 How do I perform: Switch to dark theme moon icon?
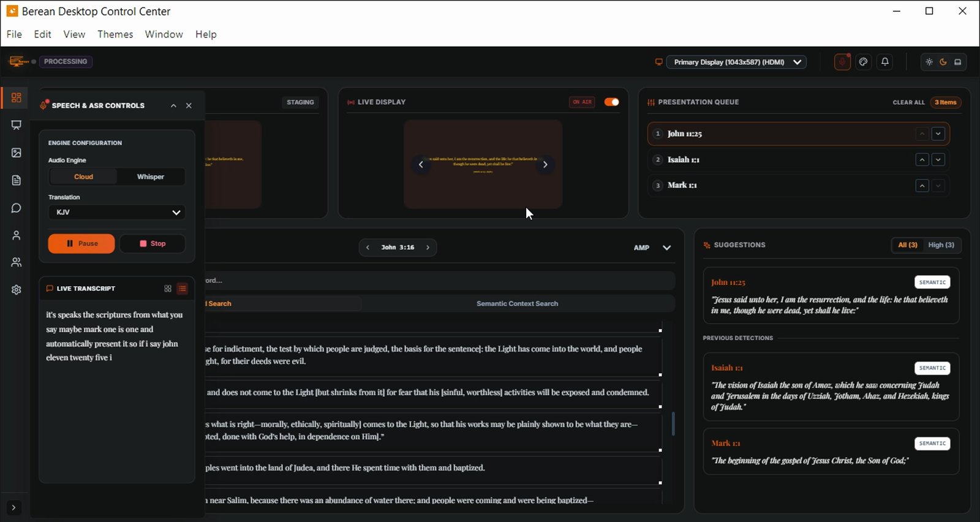[943, 62]
